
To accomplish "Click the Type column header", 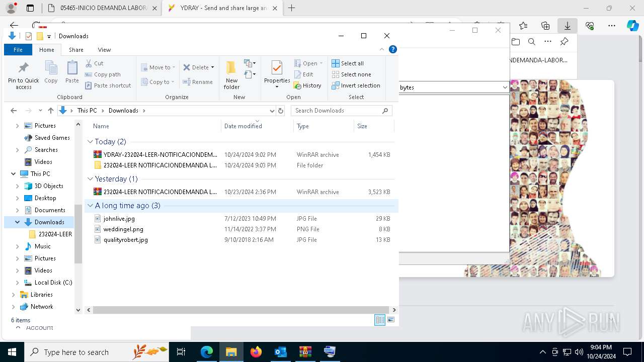I will pyautogui.click(x=323, y=126).
